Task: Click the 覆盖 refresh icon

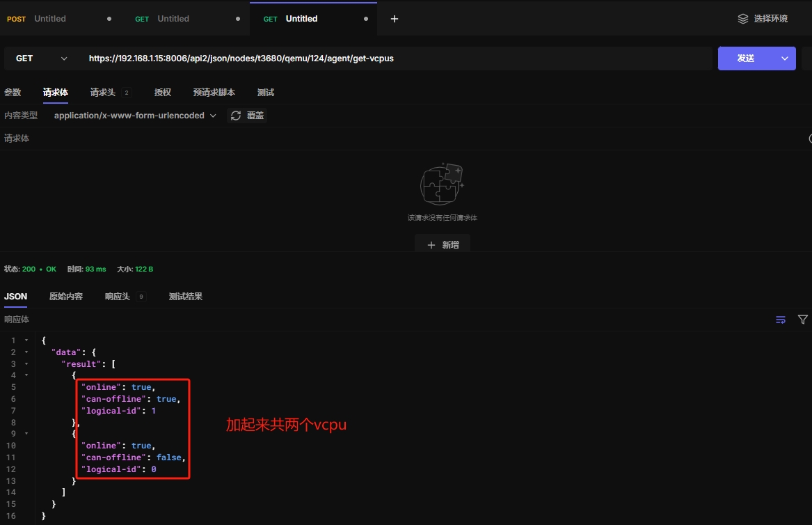Action: 236,116
